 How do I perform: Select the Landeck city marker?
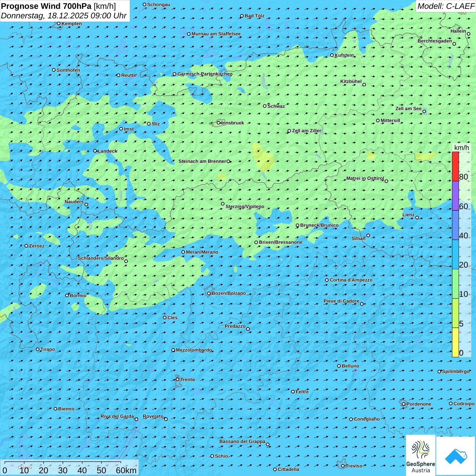click(95, 151)
